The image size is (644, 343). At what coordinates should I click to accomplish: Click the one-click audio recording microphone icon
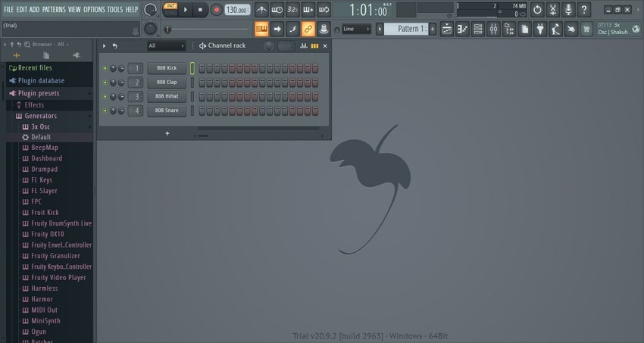pyautogui.click(x=568, y=9)
